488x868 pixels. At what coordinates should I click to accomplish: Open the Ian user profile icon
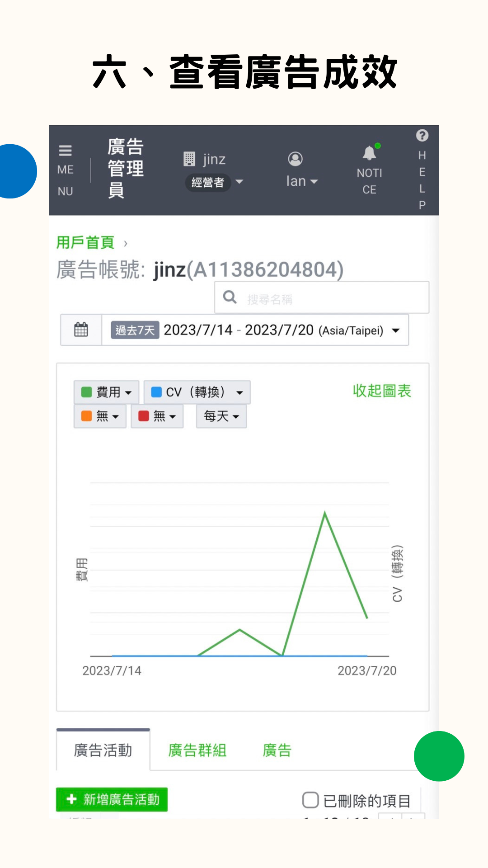[x=295, y=159]
